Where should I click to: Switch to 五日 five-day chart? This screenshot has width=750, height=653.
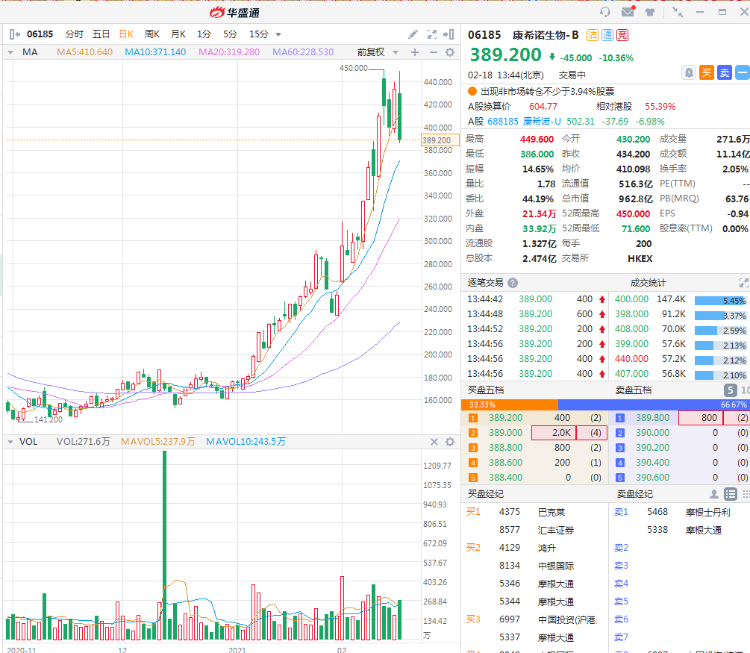(x=101, y=34)
